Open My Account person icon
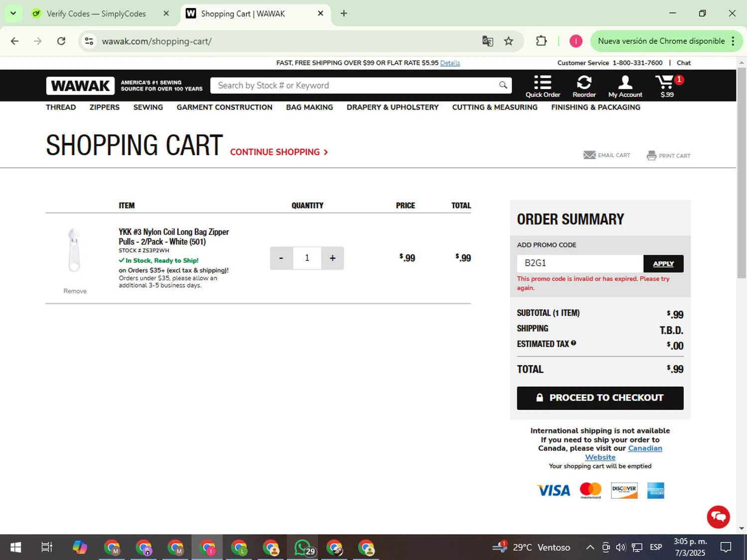Screen dimensions: 747x560 pos(625,82)
